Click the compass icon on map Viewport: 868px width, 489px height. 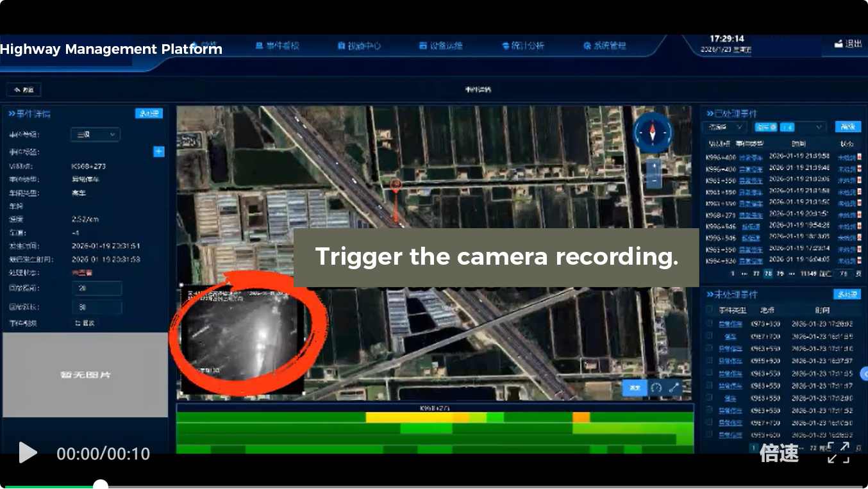(653, 133)
